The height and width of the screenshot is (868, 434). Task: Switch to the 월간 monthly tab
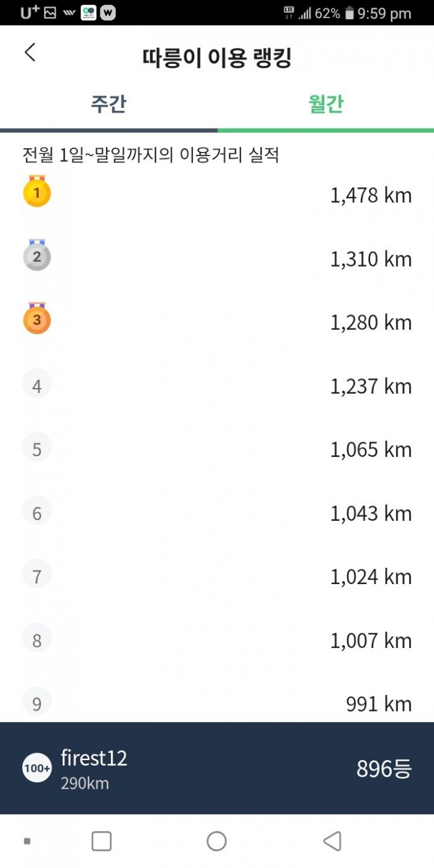[325, 104]
